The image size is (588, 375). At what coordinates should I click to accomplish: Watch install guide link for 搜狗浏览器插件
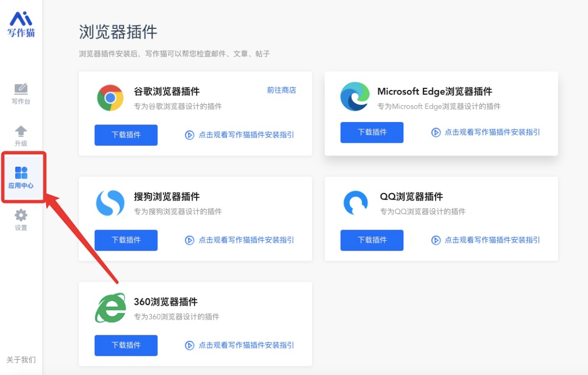246,240
